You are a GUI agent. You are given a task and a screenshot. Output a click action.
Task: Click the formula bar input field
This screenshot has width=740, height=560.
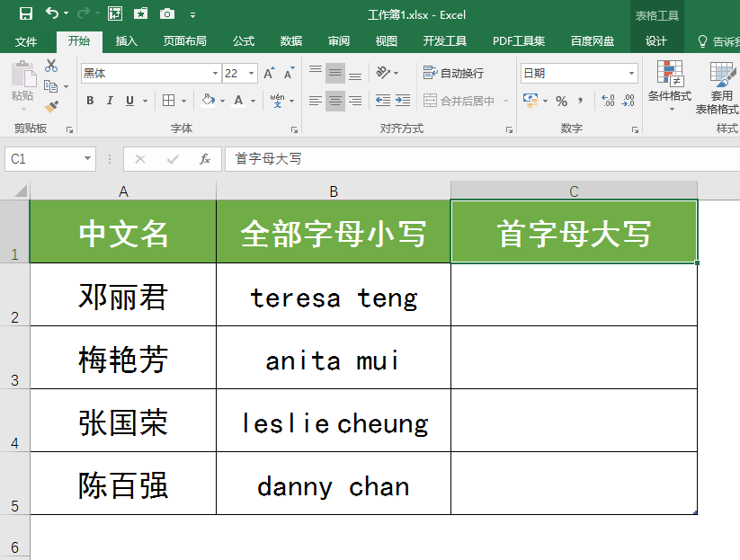(482, 159)
